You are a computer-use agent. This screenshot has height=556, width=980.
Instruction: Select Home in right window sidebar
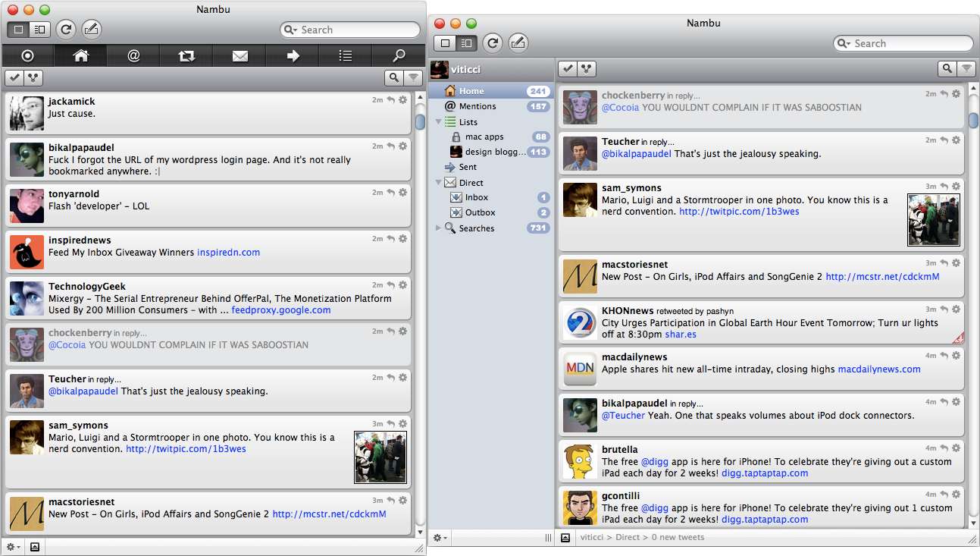[491, 91]
